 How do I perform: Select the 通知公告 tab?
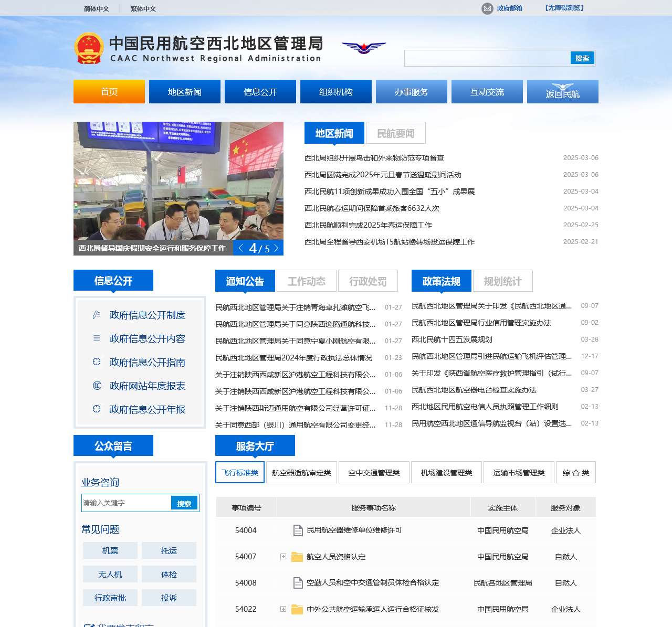[245, 281]
